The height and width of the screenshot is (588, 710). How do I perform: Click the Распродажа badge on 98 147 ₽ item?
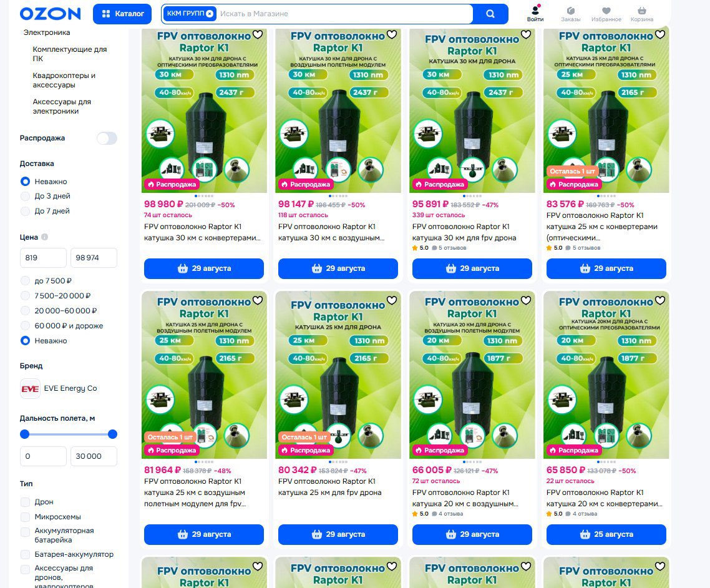pyautogui.click(x=306, y=184)
